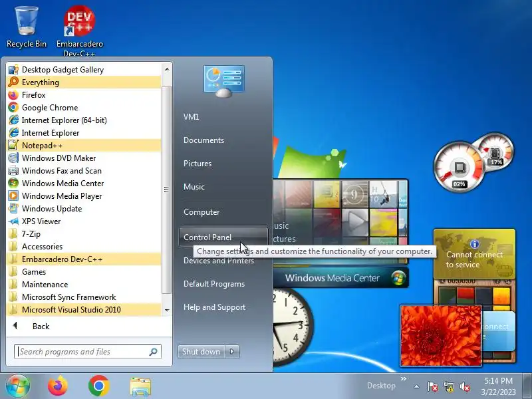The width and height of the screenshot is (532, 399).
Task: Click the programs list scrollbar thumb
Action: coord(167,190)
